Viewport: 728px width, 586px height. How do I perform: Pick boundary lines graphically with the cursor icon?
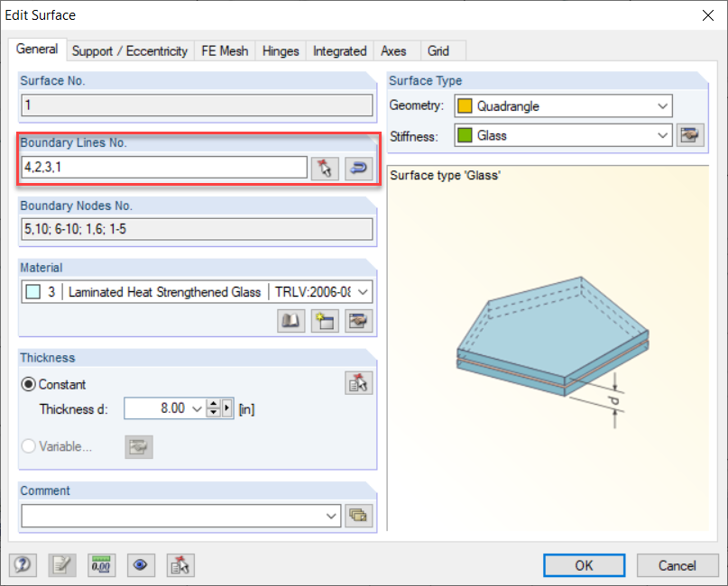click(x=325, y=168)
